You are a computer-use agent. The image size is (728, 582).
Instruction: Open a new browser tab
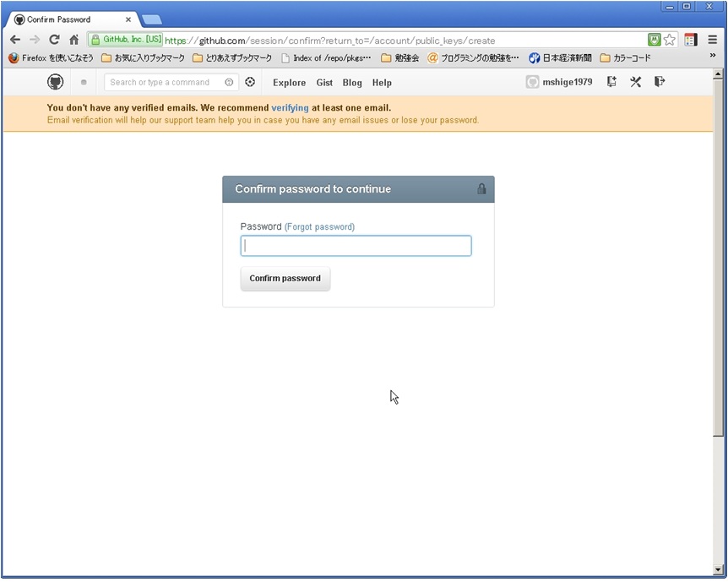tap(152, 19)
